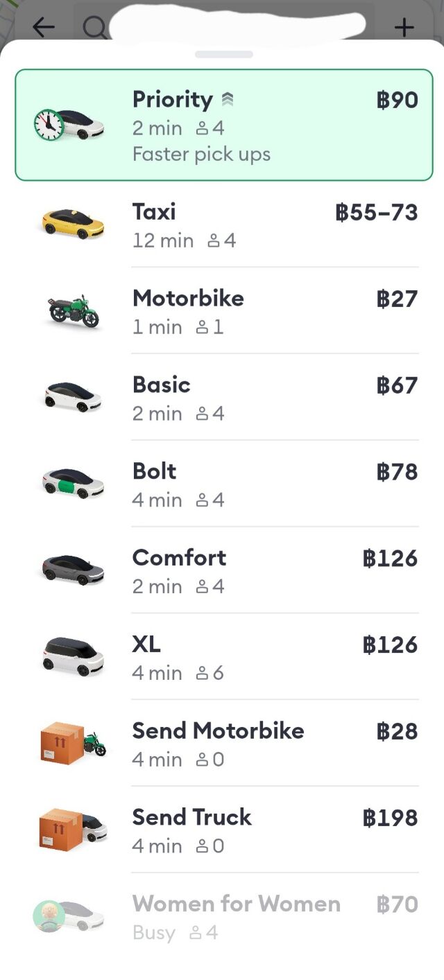Tap the green Motorbike icon
The image size is (444, 980).
point(73,310)
